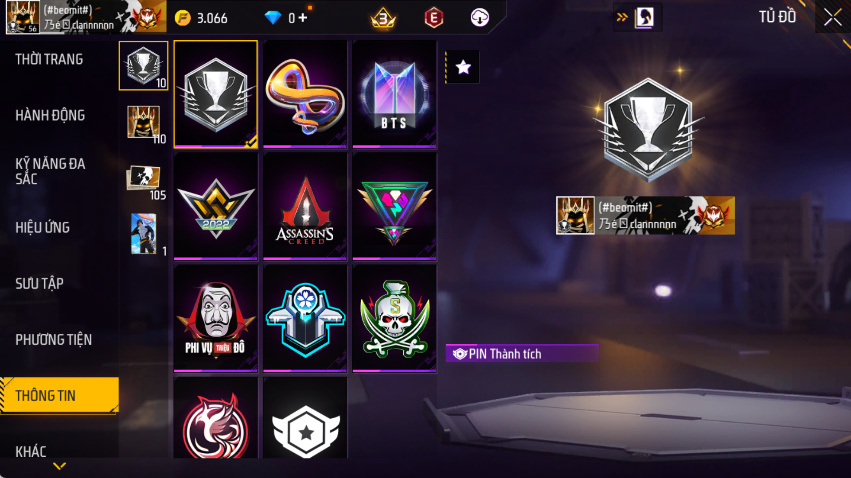This screenshot has width=851, height=478.
Task: Open the trophy badge subcategory with 10 items
Action: click(x=143, y=66)
